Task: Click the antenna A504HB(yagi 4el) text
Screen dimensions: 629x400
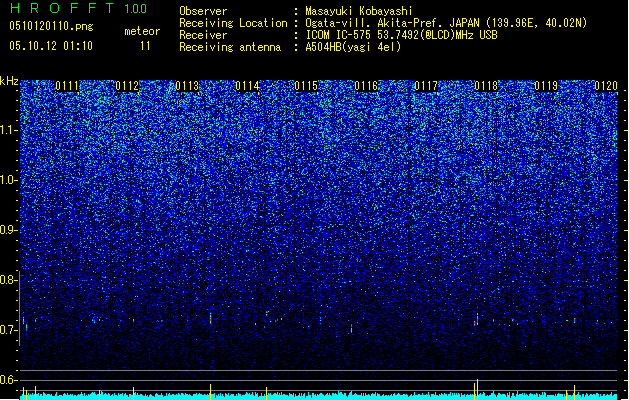Action: (353, 47)
